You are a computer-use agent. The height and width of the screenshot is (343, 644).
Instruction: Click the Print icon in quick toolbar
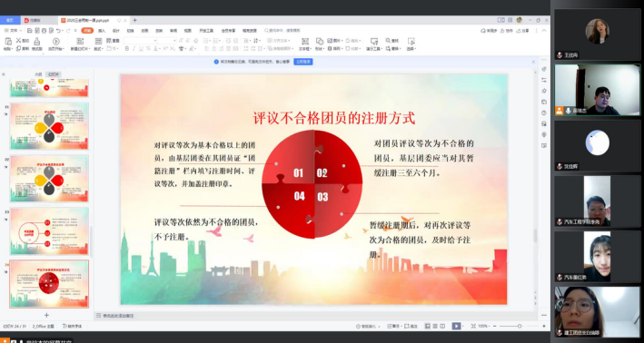[44, 31]
